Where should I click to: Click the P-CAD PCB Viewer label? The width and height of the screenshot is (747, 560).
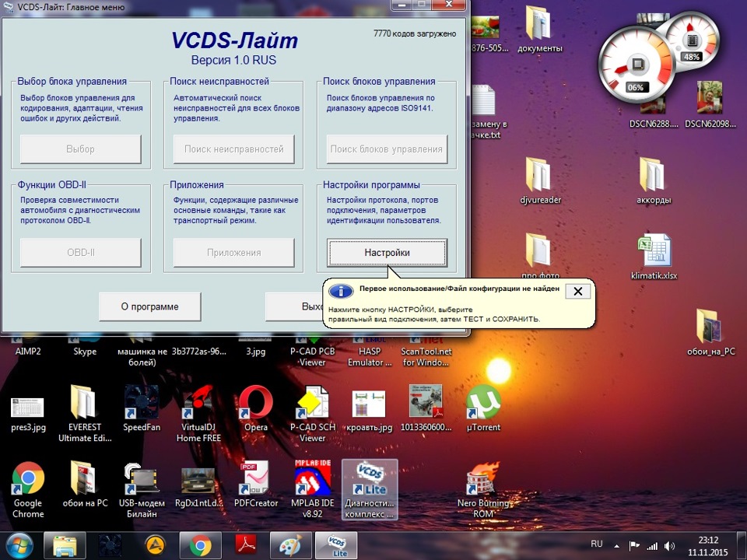point(313,357)
